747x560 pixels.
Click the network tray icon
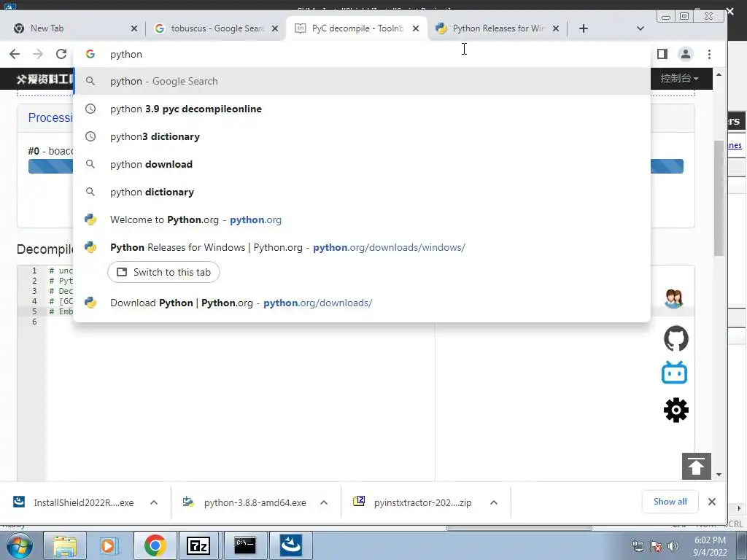pyautogui.click(x=638, y=546)
